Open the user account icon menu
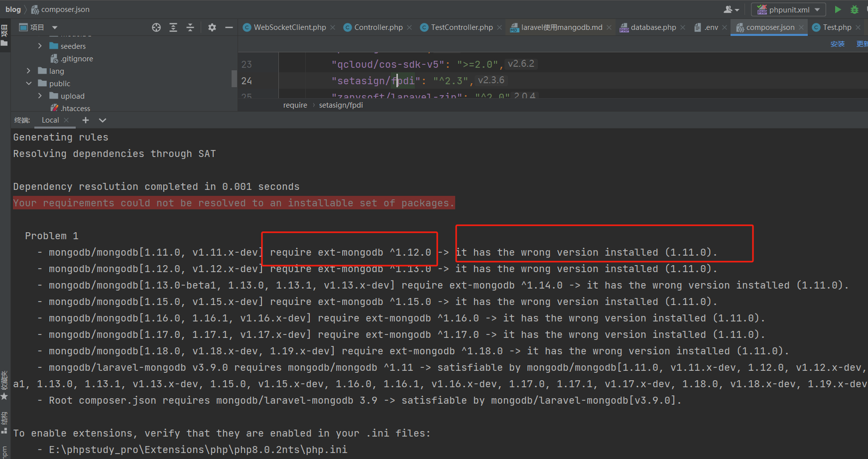The width and height of the screenshot is (868, 459). [731, 9]
